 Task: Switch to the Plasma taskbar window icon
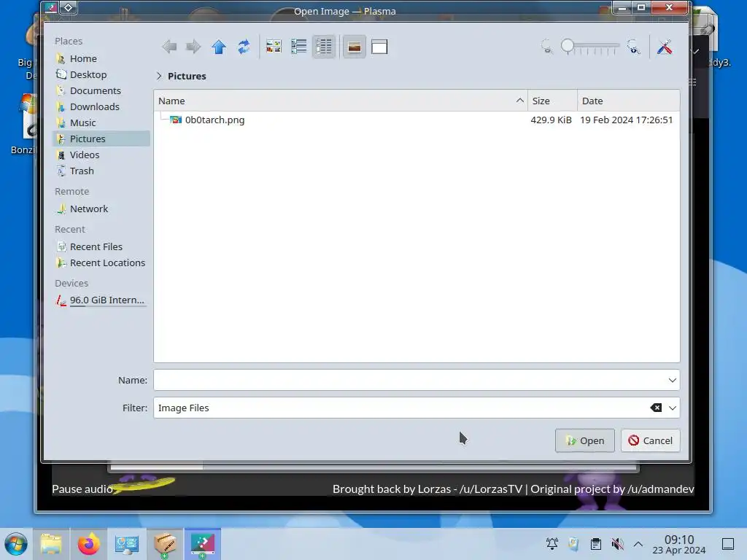[203, 544]
